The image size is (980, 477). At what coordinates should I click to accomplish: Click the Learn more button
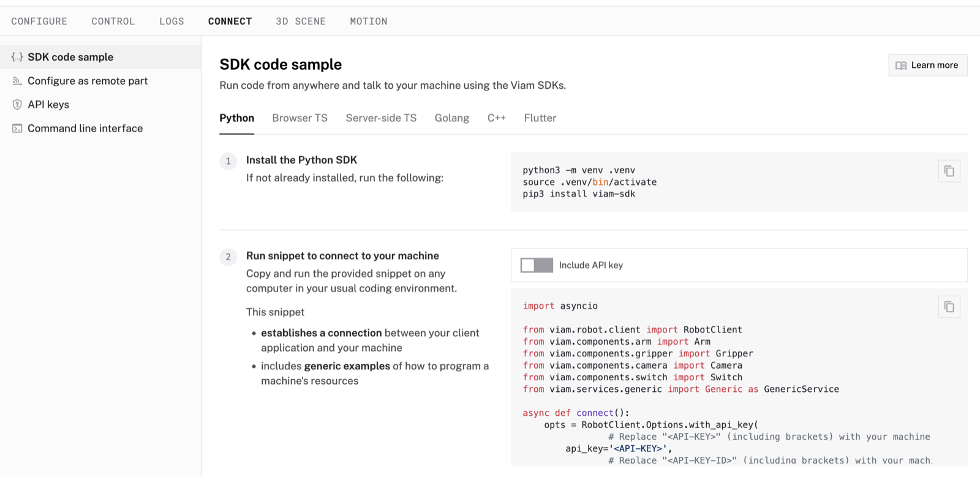coord(928,66)
